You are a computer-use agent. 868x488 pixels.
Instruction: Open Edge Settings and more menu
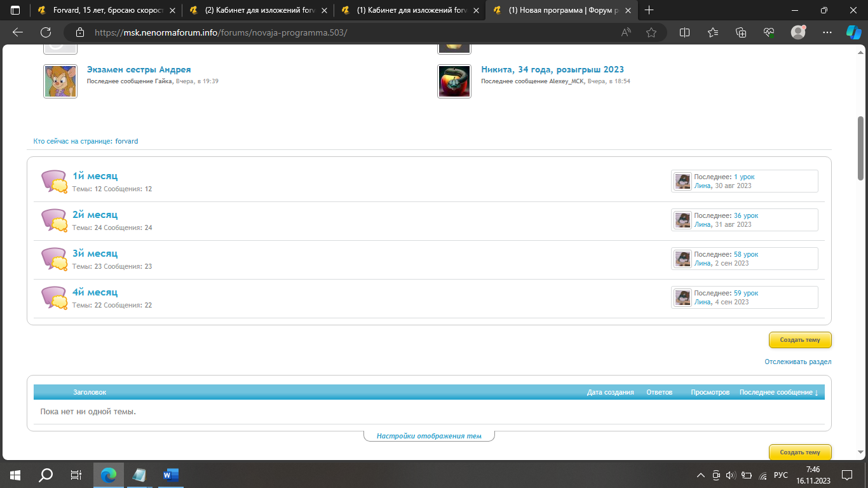(x=827, y=32)
